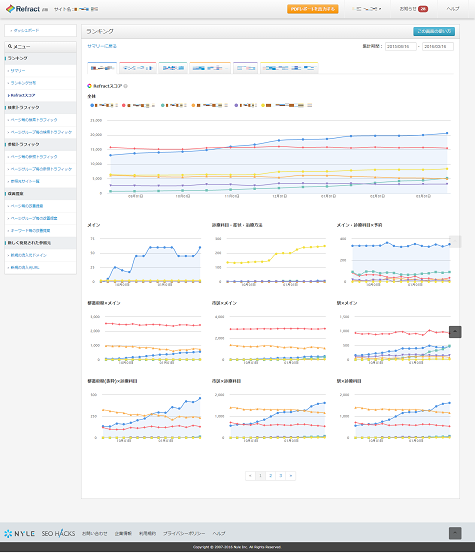
Task: Select Refractスコア in the sidebar menu
Action: click(23, 95)
